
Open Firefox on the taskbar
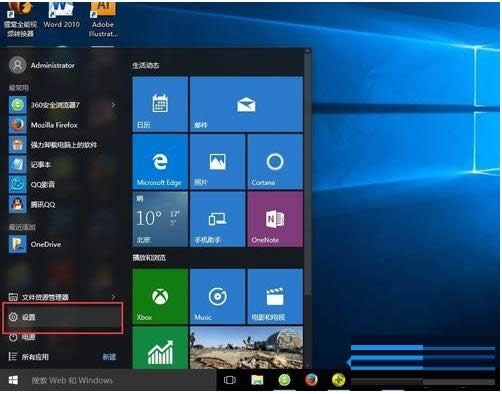point(311,380)
